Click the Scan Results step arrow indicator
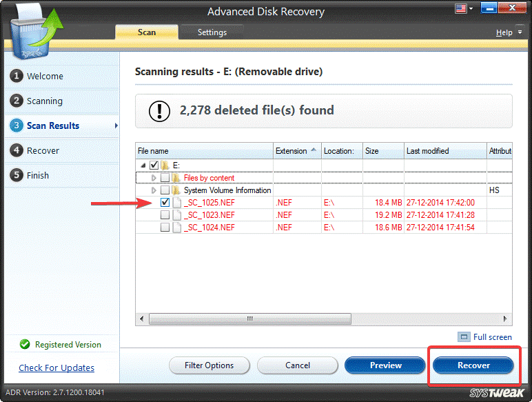Viewport: 532px width, 402px height. click(x=116, y=125)
